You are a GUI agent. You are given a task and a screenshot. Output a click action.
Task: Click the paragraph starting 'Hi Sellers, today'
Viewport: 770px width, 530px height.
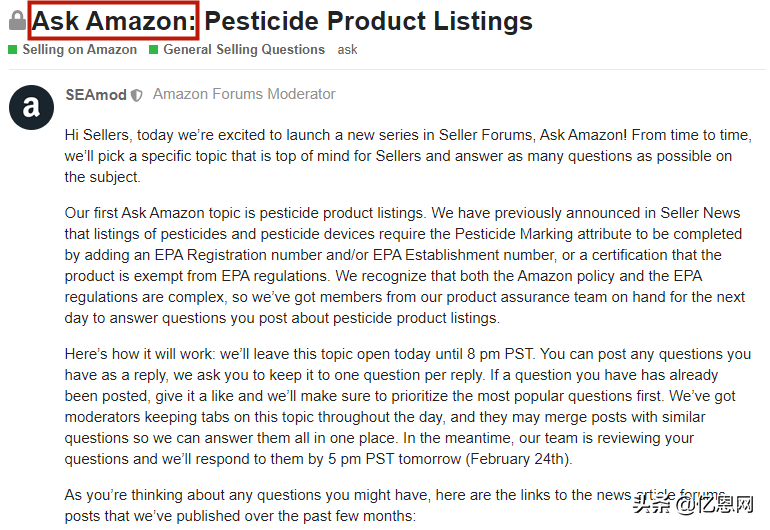[x=408, y=156]
